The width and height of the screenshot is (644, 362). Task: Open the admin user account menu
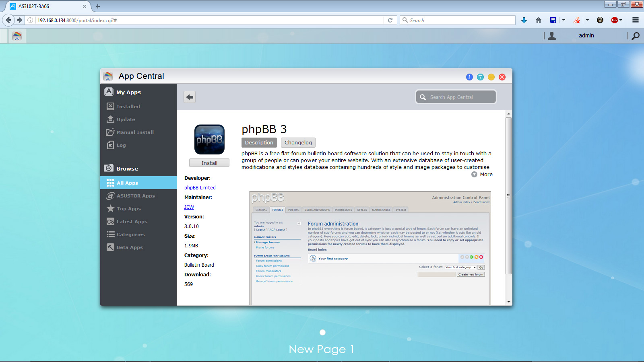click(x=552, y=36)
